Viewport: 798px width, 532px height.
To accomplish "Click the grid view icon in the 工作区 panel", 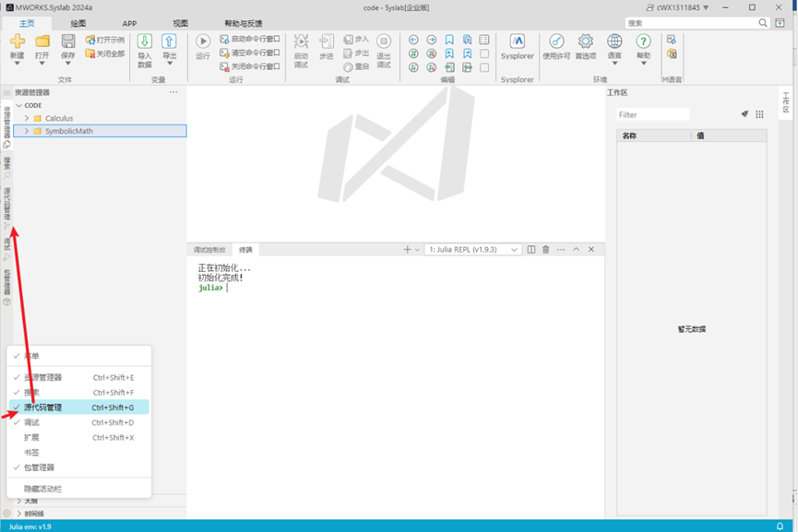I will click(759, 114).
